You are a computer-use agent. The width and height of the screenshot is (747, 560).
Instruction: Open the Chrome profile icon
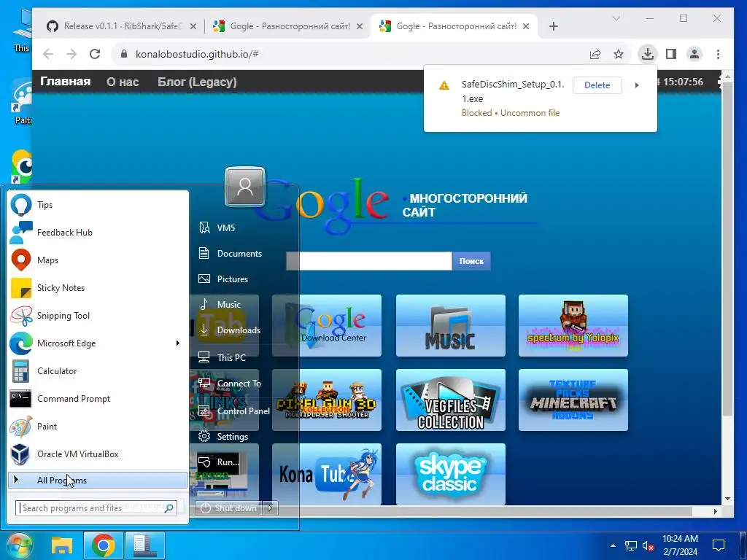(x=694, y=54)
